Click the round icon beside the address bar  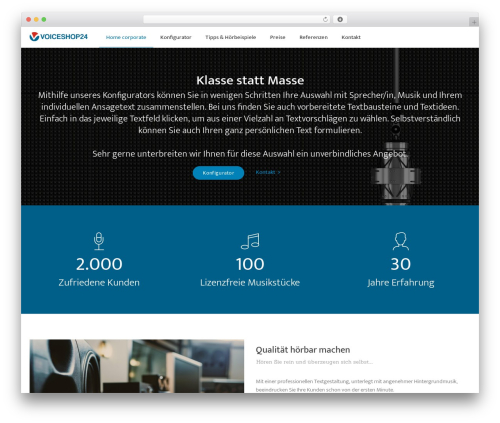[x=340, y=19]
